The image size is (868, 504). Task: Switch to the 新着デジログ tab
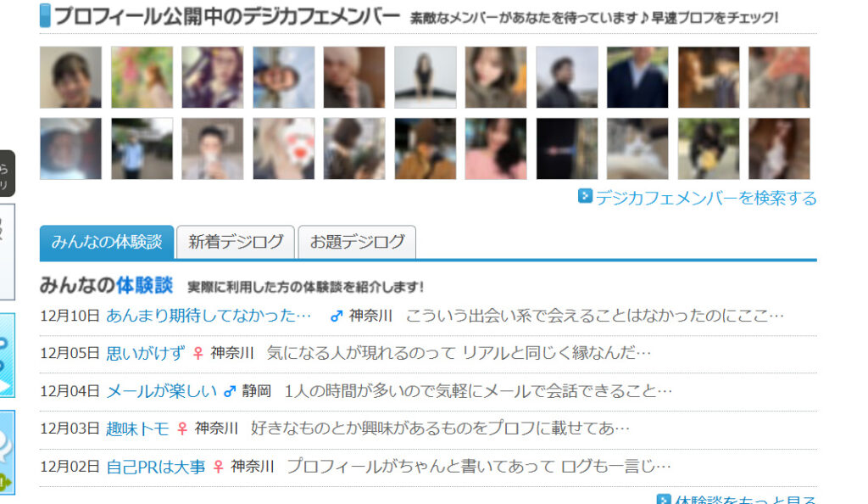click(x=236, y=242)
